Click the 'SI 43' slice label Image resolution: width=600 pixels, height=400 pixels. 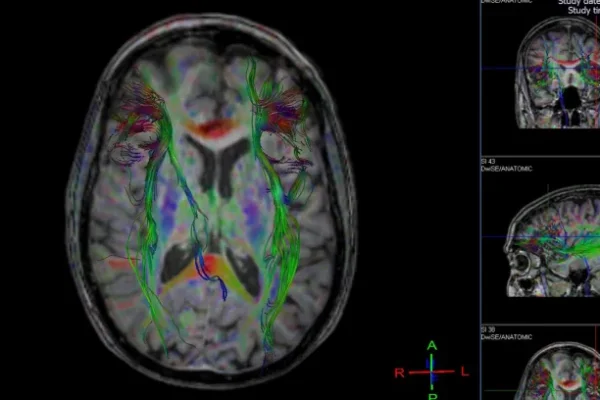(x=487, y=161)
